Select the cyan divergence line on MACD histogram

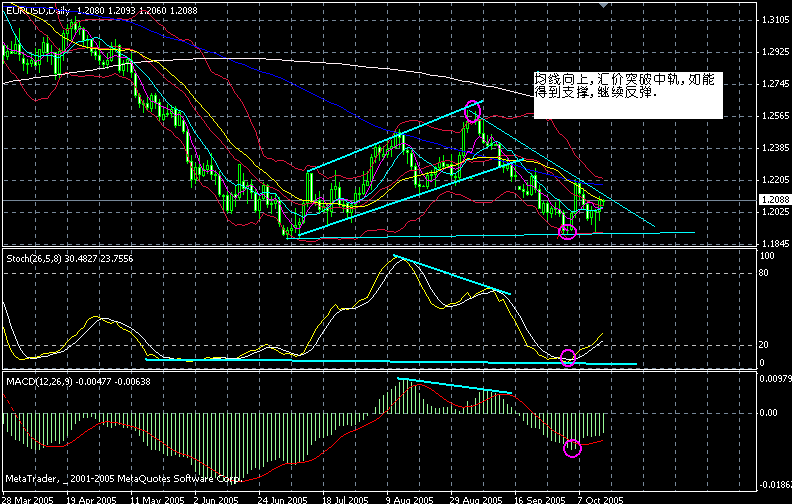(455, 386)
